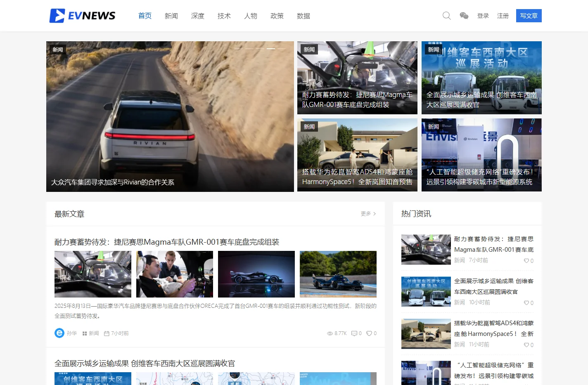Click hot news title 搭载华为乾崑智驾ADS4和鸿蒙

494,328
